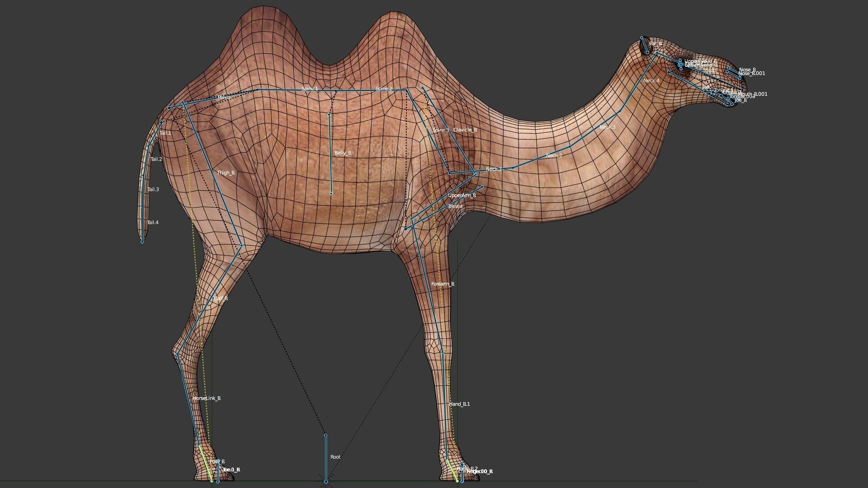Screen dimensions: 868x488
Task: Click the Neck.1 bone label
Action: (x=494, y=169)
